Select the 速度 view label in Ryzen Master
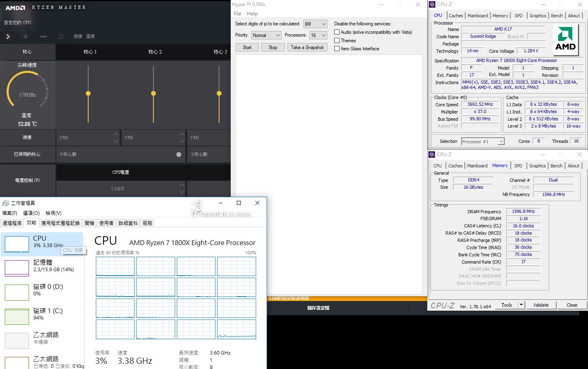The width and height of the screenshot is (588, 369). [x=78, y=37]
